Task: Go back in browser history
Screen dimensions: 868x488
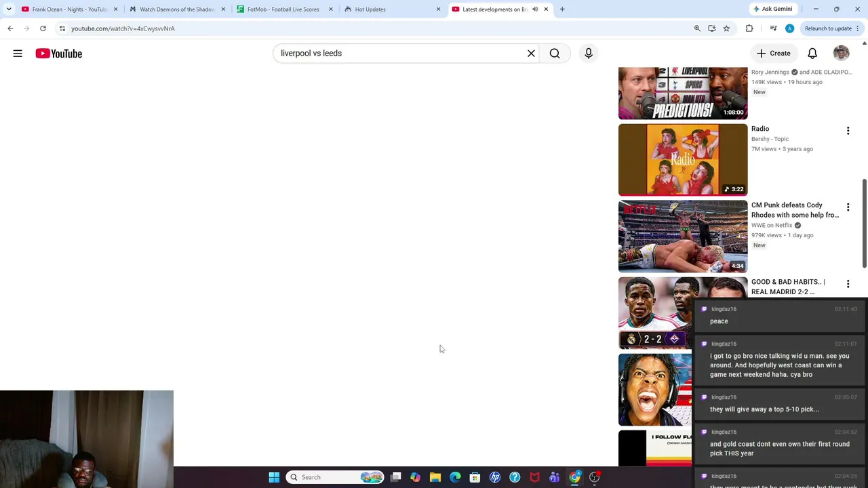Action: pos(10,28)
